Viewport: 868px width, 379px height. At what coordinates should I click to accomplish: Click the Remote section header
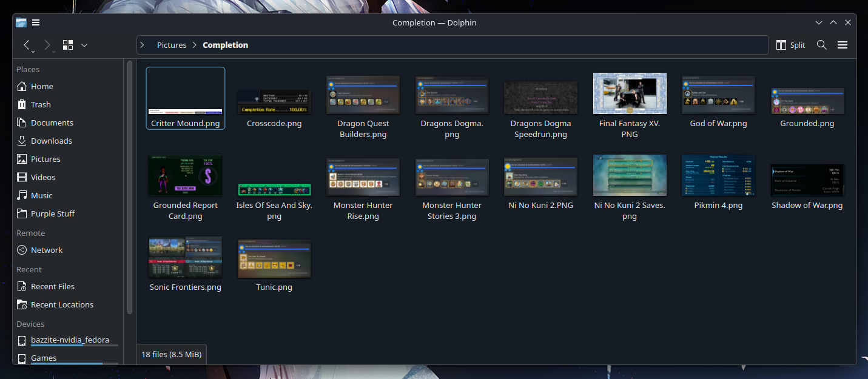pyautogui.click(x=30, y=233)
